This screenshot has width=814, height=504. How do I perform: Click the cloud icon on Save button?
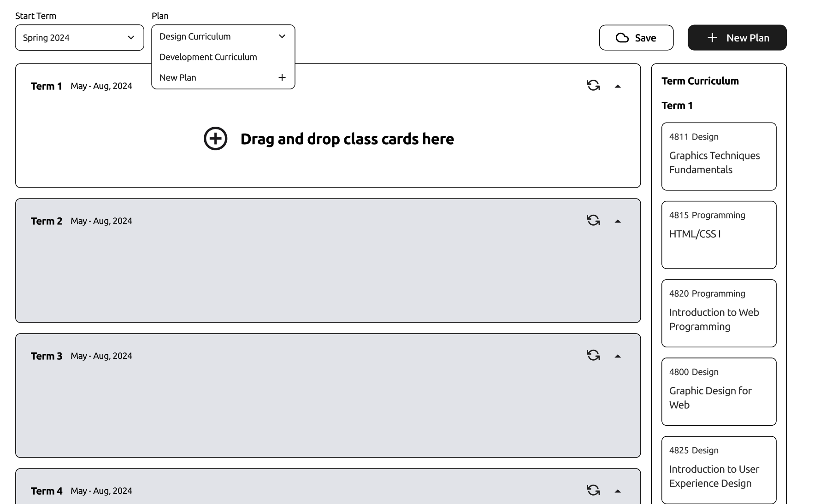tap(622, 38)
